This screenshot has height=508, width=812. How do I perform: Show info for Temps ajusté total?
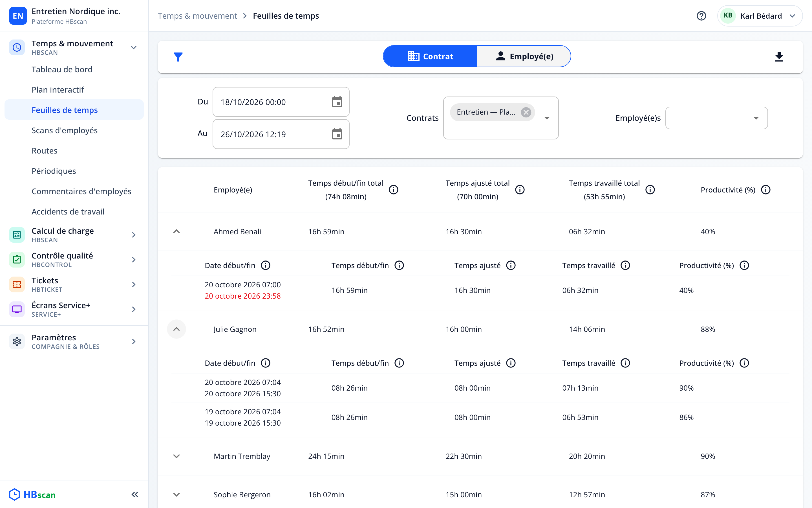pos(520,190)
